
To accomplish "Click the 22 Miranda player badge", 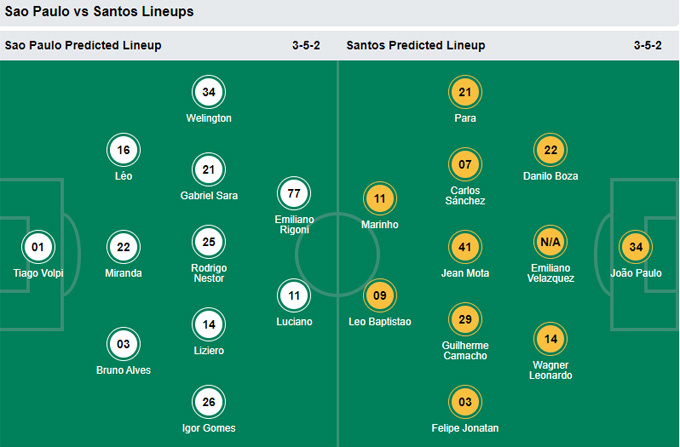I will tap(123, 247).
